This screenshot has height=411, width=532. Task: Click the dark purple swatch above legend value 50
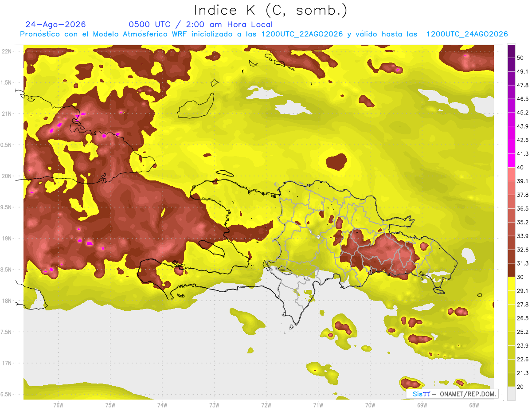pyautogui.click(x=511, y=51)
